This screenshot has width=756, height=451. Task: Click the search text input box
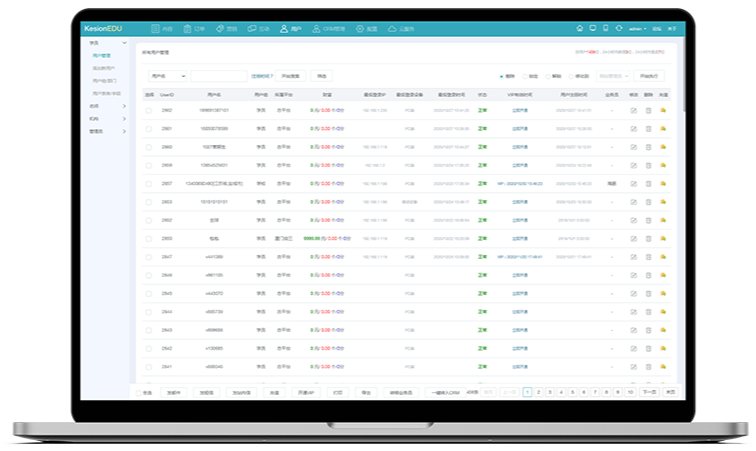218,75
